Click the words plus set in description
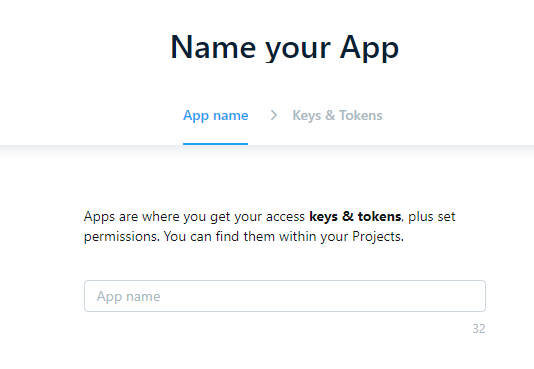 [431, 216]
